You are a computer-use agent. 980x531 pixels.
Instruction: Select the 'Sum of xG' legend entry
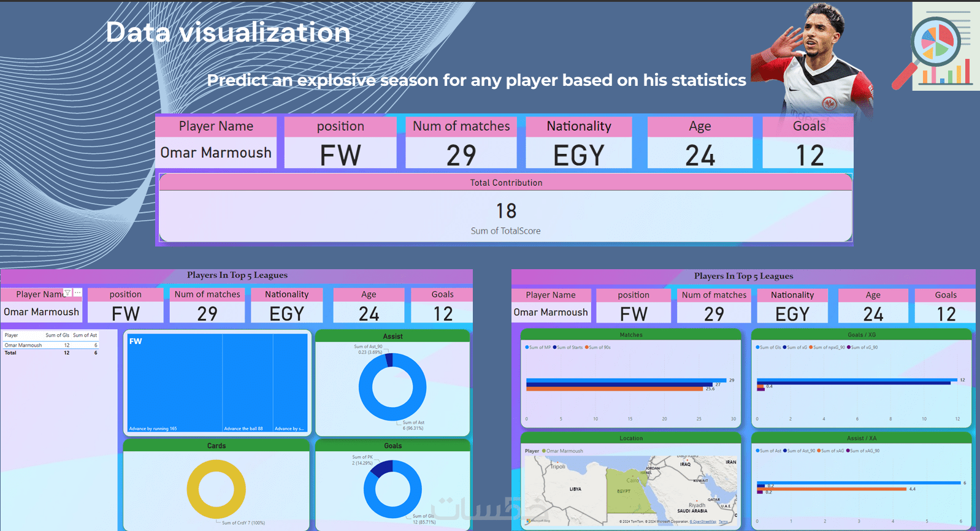pyautogui.click(x=795, y=348)
